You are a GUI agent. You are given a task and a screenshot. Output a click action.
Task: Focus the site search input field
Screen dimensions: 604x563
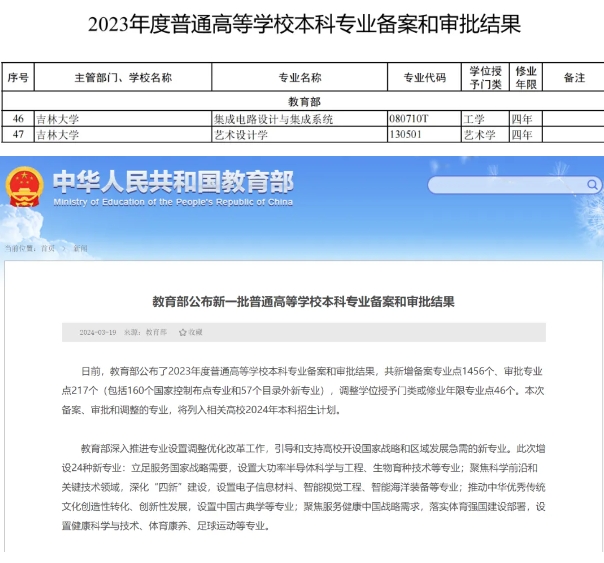[x=514, y=185]
